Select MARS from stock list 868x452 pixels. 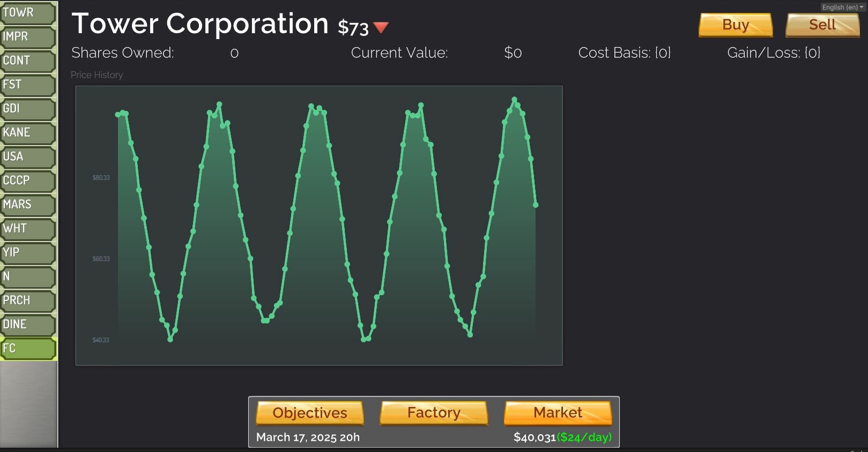tap(28, 205)
